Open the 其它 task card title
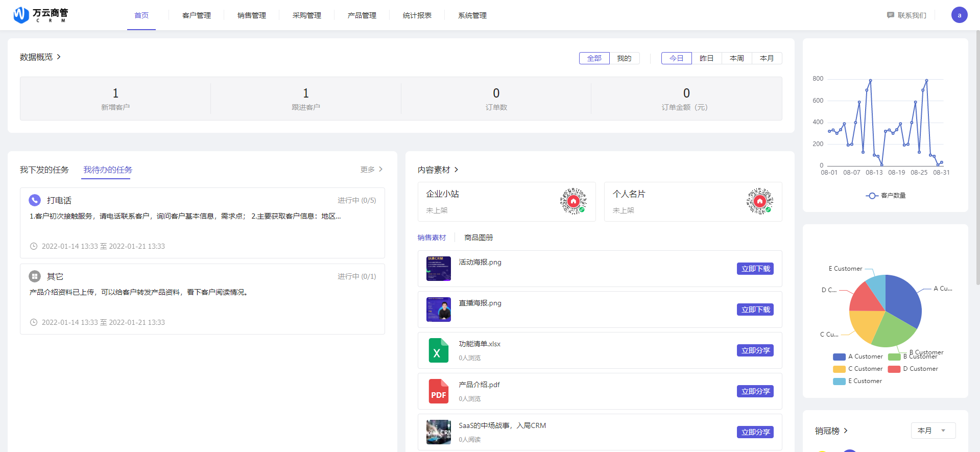980x452 pixels. [55, 276]
